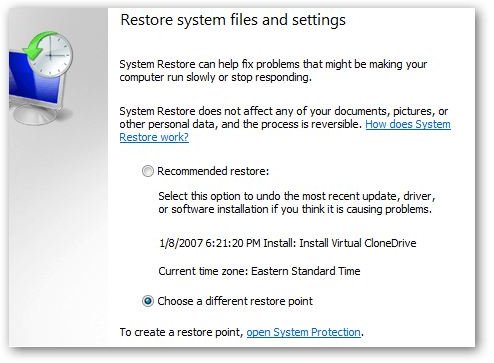Click the 'Choose a different restore point' label
The width and height of the screenshot is (494, 363).
tap(235, 301)
